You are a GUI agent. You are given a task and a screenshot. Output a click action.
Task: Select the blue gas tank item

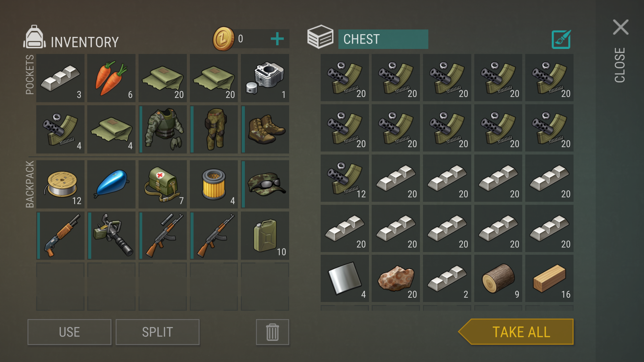(x=111, y=184)
